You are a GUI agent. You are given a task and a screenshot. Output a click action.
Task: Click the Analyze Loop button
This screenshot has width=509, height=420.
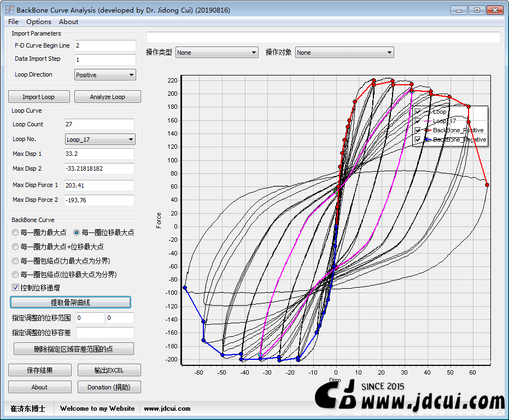108,97
